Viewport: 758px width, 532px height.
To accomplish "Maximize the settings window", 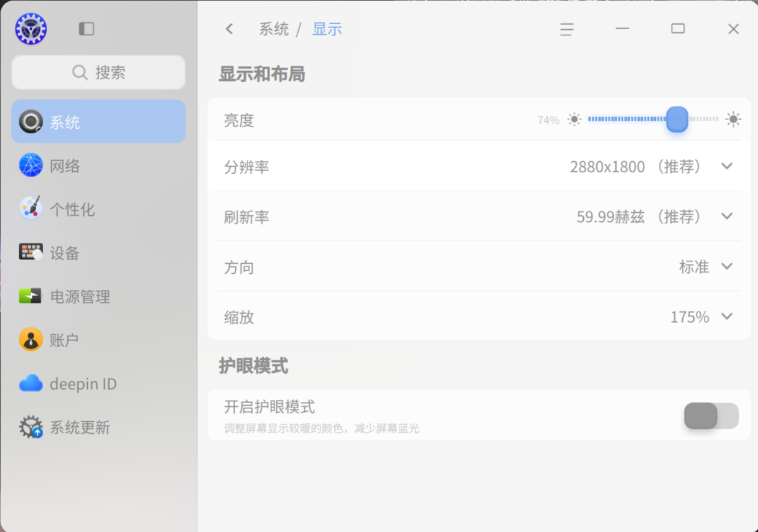I will (678, 29).
